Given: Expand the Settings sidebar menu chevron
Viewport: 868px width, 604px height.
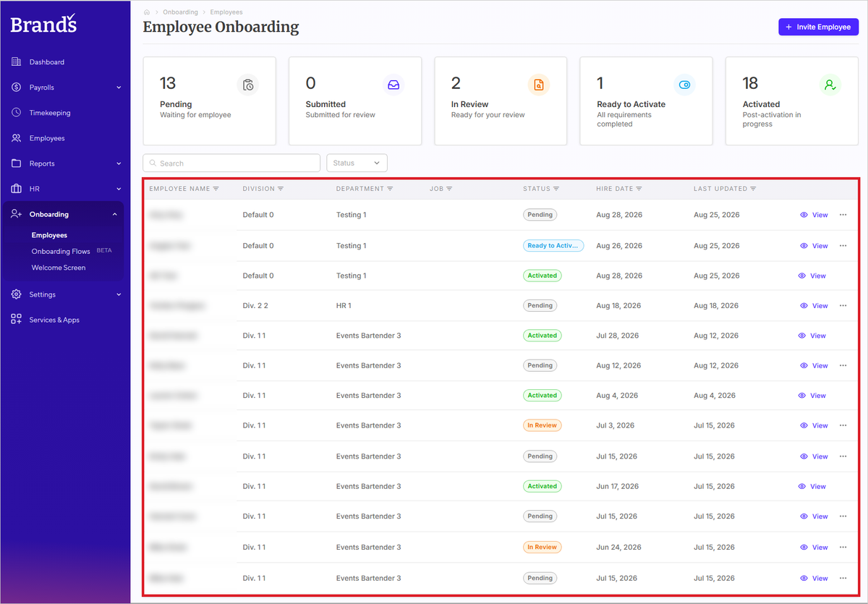Looking at the screenshot, I should [119, 294].
